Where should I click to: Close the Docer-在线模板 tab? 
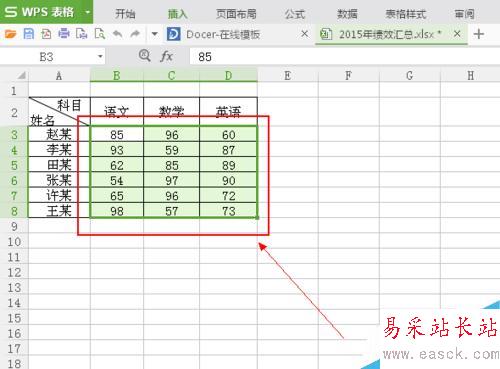tap(304, 33)
